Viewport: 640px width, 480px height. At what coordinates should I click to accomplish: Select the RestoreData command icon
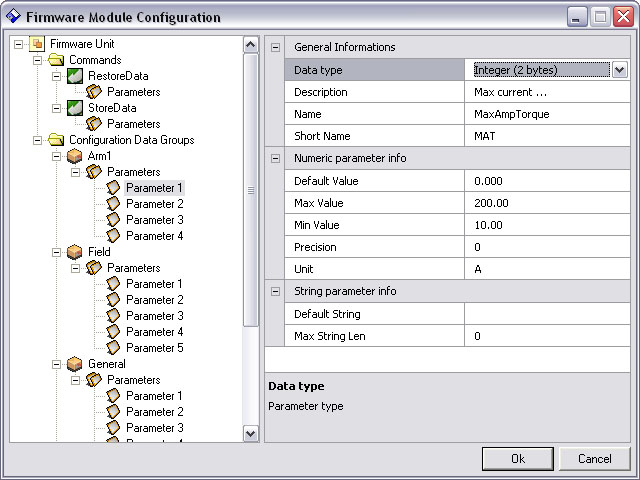tap(75, 76)
